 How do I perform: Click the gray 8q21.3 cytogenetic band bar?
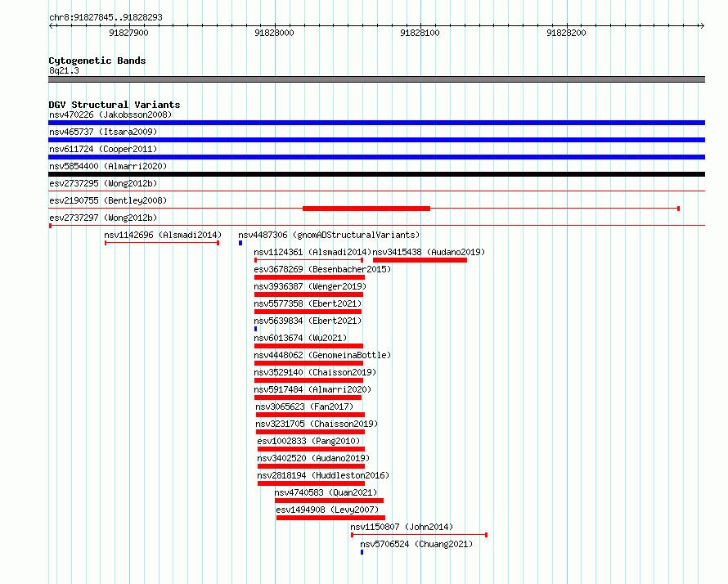coord(376,79)
